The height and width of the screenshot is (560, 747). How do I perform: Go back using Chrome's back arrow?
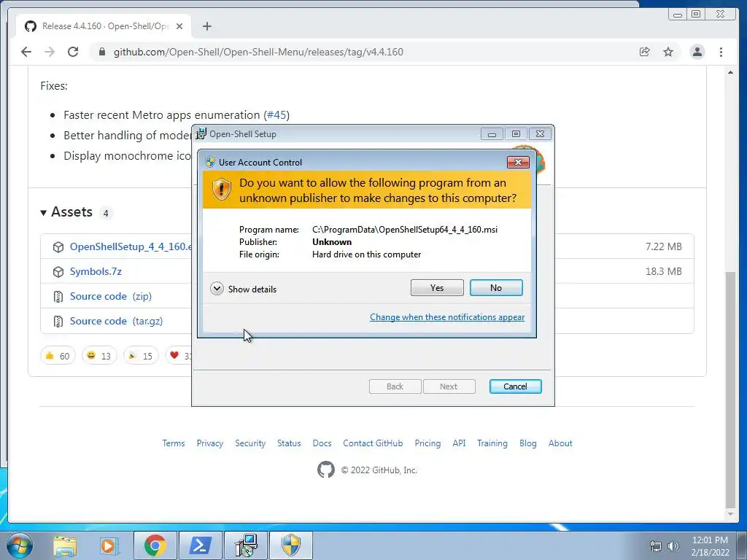[26, 52]
